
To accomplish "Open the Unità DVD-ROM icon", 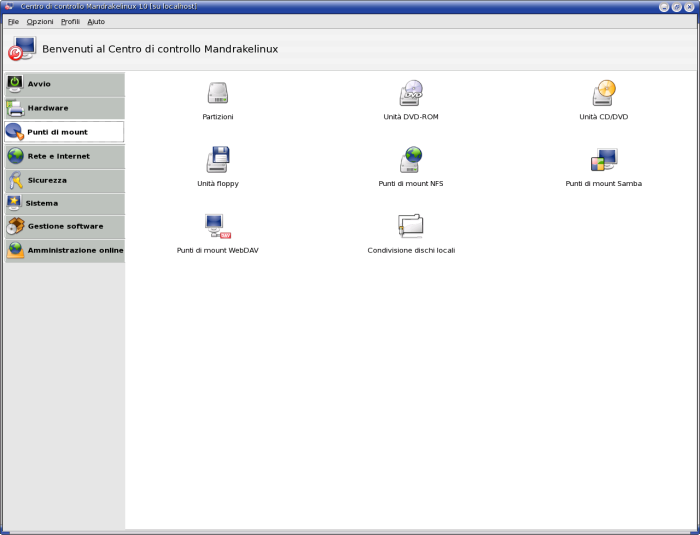I will pos(411,94).
